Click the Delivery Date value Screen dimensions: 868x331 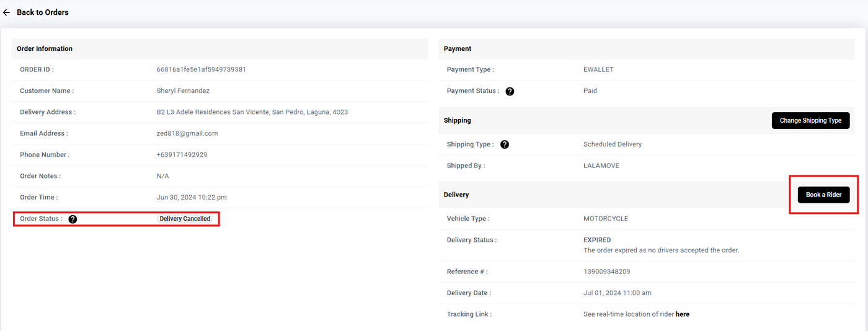point(617,293)
